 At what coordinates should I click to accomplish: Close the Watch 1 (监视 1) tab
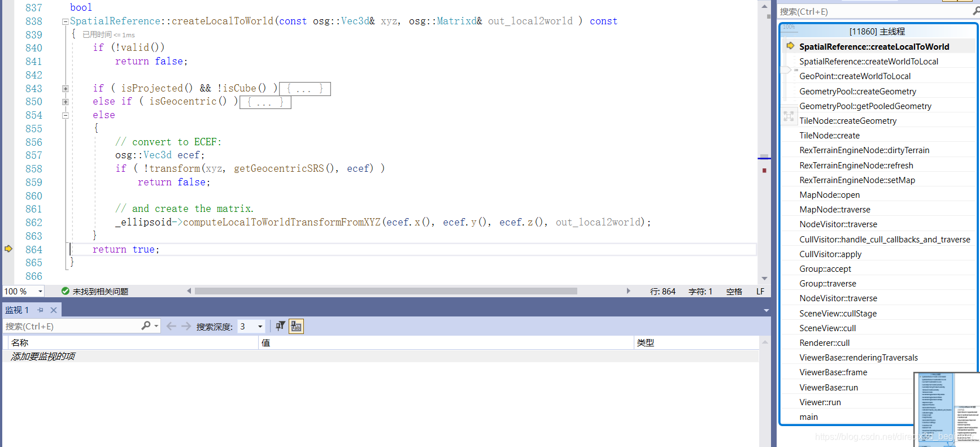[x=54, y=310]
